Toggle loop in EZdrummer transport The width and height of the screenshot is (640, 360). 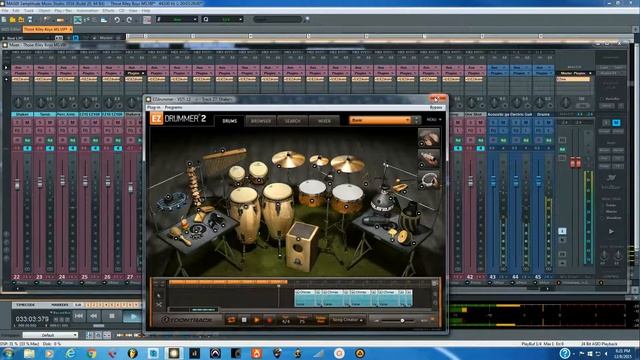point(231,320)
